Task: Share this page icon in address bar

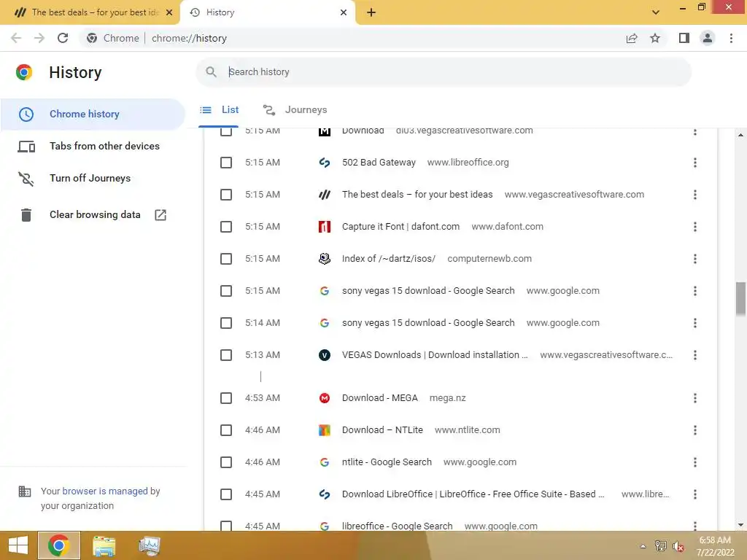Action: (x=632, y=38)
